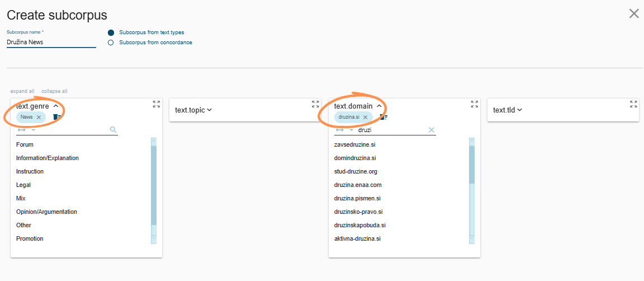Expand the text.tld section
The width and height of the screenshot is (644, 281).
519,110
